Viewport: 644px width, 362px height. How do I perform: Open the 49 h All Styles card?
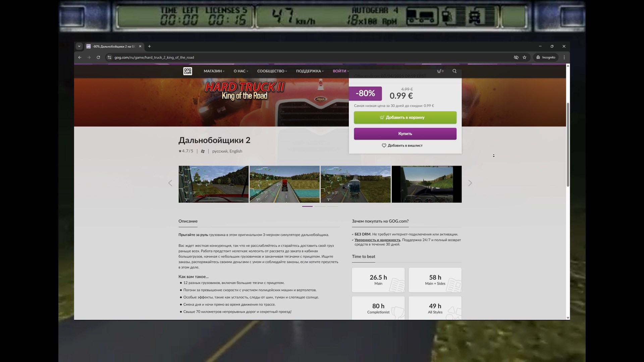[435, 308]
